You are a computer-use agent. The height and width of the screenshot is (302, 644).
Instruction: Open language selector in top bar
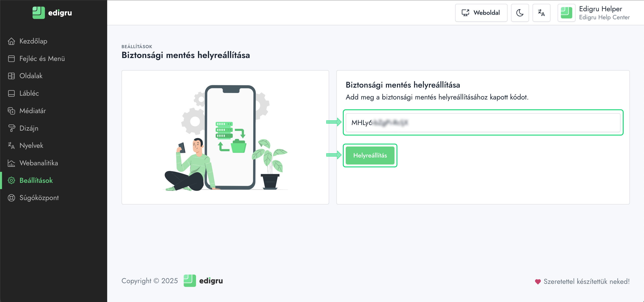coord(541,13)
